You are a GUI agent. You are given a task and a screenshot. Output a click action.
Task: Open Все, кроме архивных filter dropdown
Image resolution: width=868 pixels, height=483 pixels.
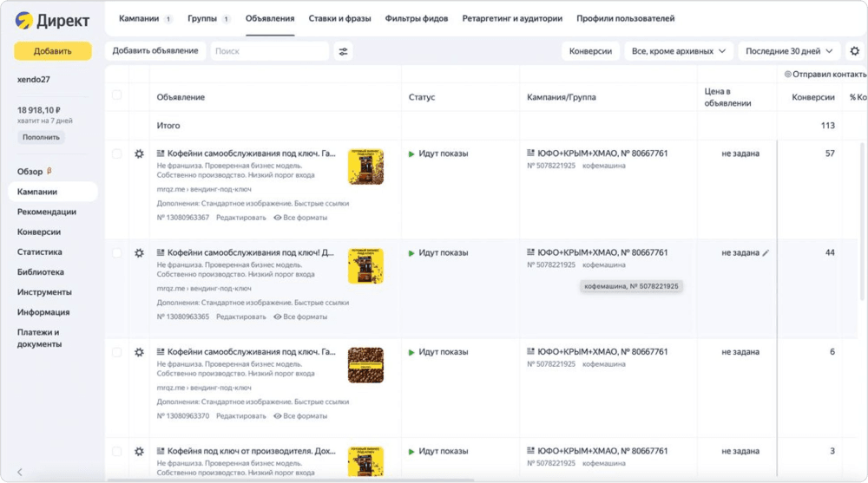click(678, 51)
